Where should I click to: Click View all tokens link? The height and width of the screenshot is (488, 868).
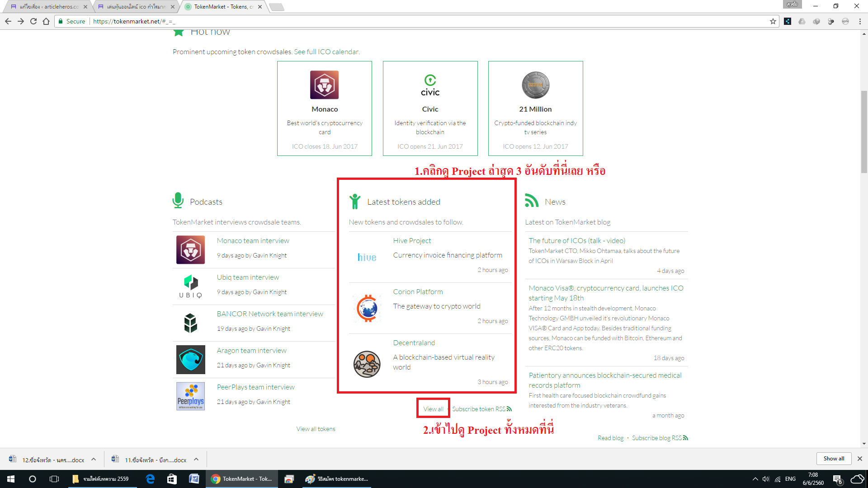(316, 429)
